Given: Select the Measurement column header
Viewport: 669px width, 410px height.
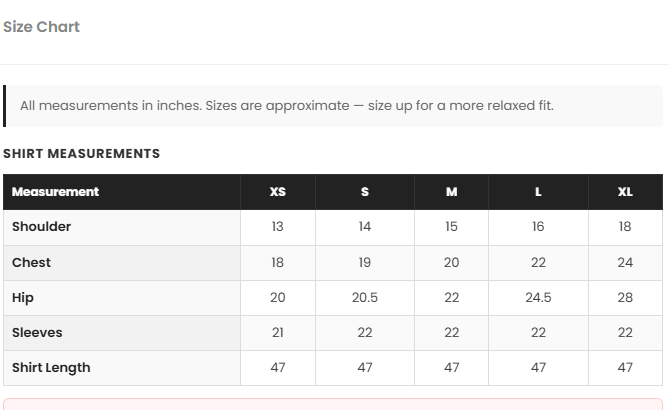Looking at the screenshot, I should pos(55,192).
